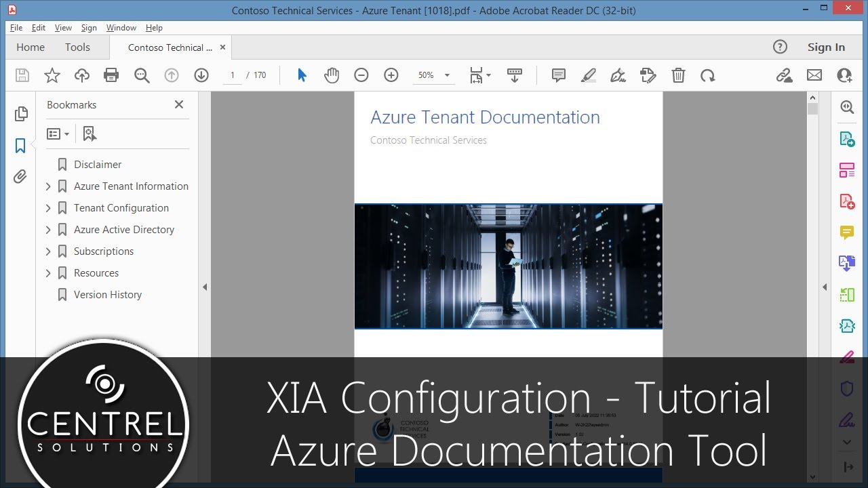
Task: Collapse the right tools pane arrow
Action: coord(825,287)
